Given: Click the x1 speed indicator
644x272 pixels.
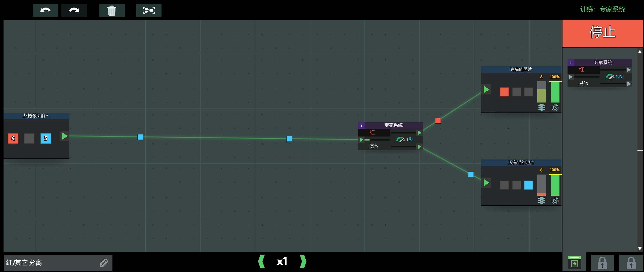Looking at the screenshot, I should pyautogui.click(x=282, y=261).
